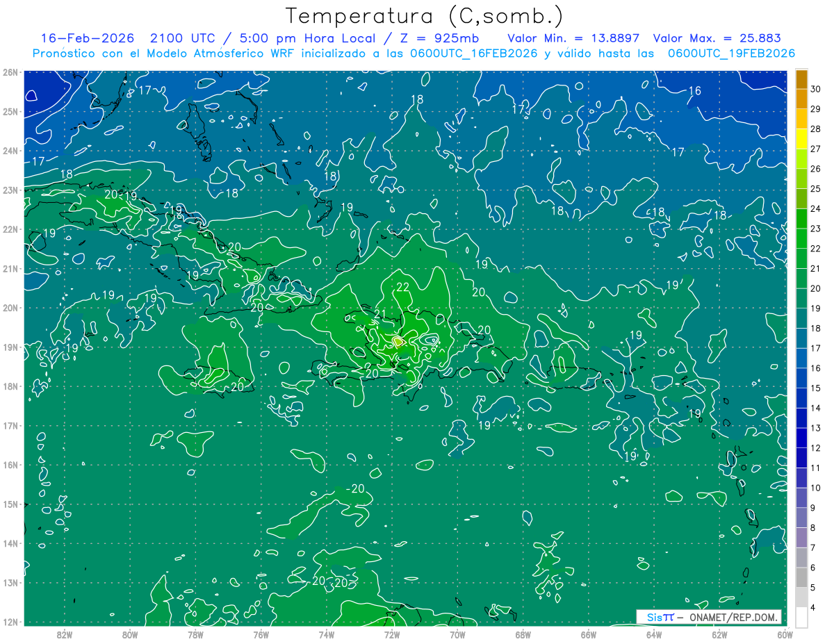Click "5:00 pm Hora Local" text
This screenshot has width=834, height=644.
[308, 38]
